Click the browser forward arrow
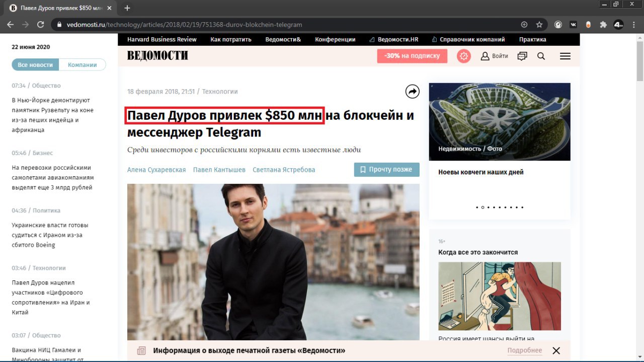The height and width of the screenshot is (362, 644). point(26,24)
